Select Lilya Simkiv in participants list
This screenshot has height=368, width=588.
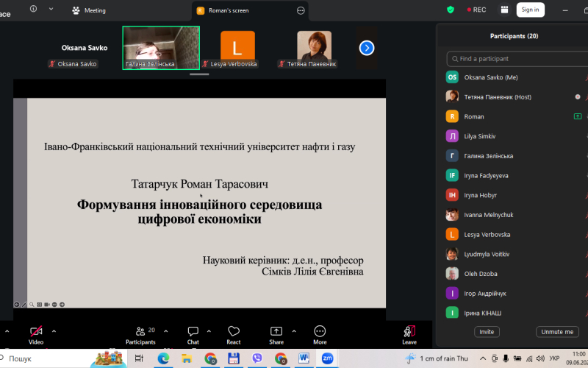point(516,136)
